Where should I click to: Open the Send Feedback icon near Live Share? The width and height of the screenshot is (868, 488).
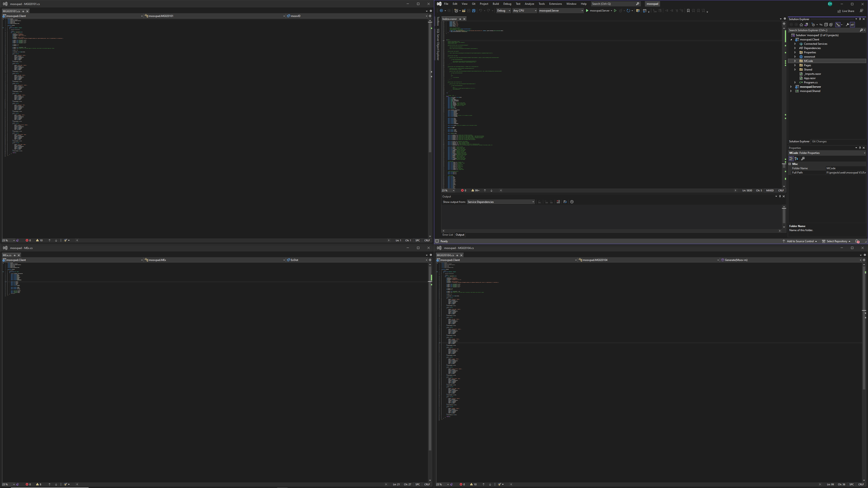[861, 11]
